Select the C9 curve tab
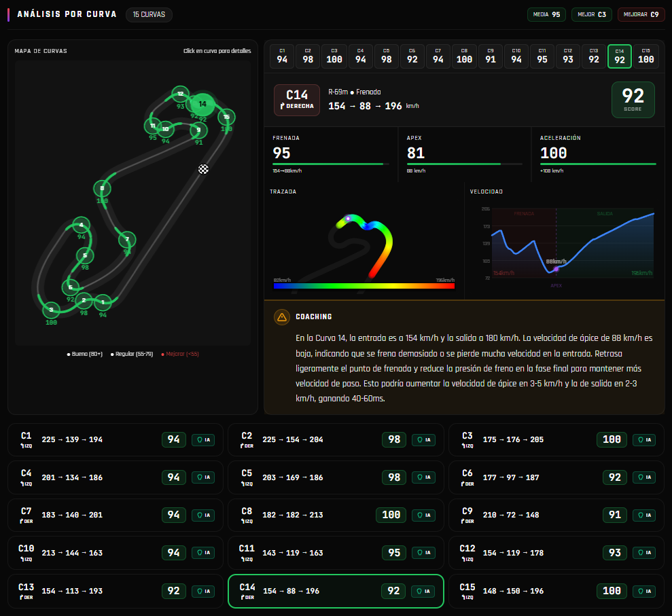 click(x=491, y=56)
